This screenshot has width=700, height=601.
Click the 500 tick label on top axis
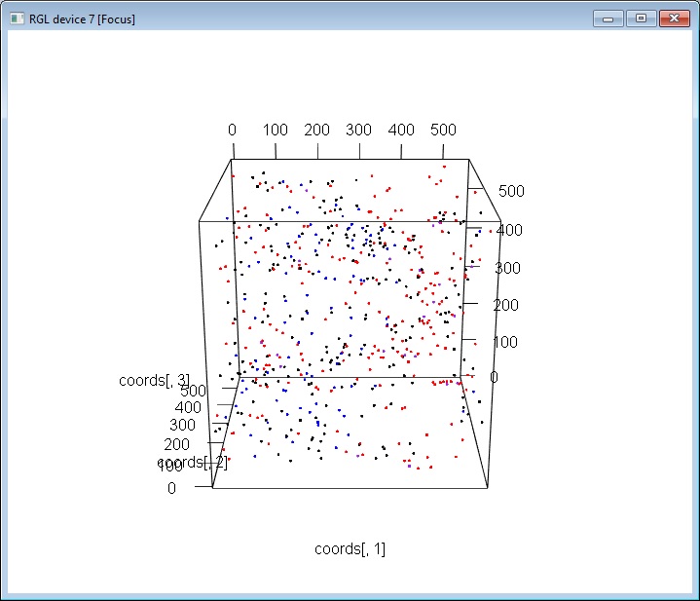444,130
